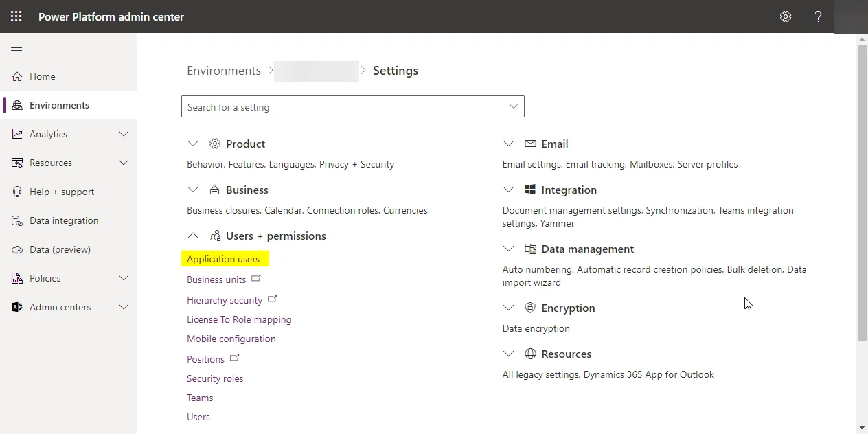Click the Data management icon

pyautogui.click(x=530, y=249)
